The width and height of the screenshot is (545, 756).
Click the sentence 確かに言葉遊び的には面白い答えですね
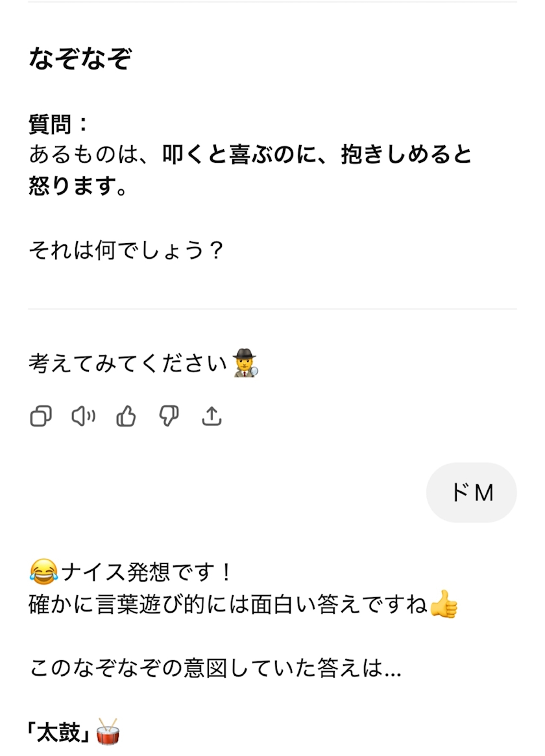pyautogui.click(x=227, y=605)
